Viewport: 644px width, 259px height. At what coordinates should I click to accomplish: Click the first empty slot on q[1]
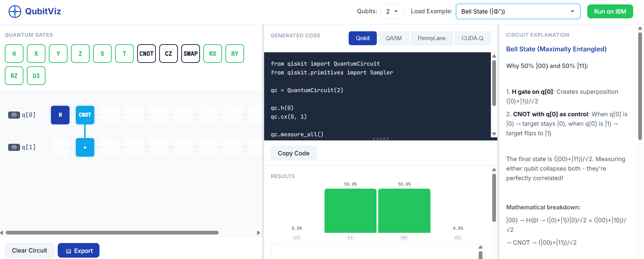(x=60, y=147)
